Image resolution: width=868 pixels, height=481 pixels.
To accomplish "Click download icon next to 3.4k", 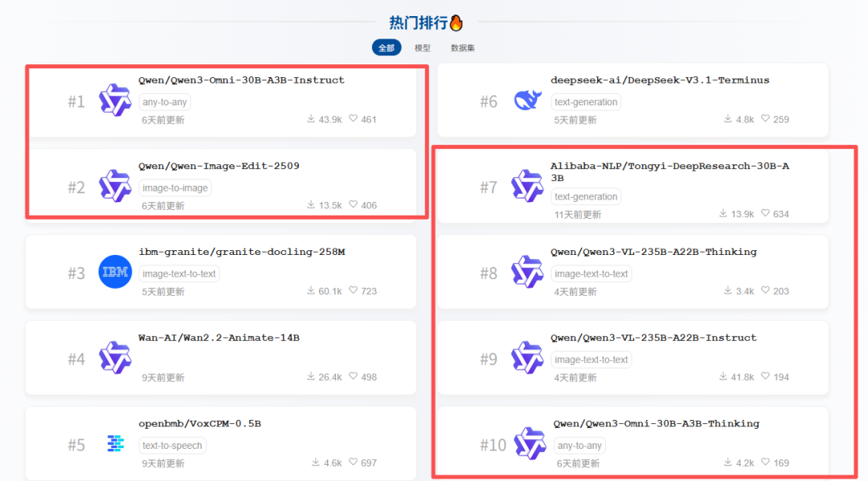I will (728, 290).
